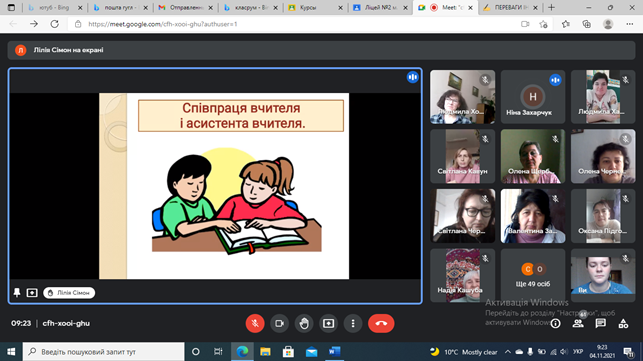Click the Лілія Сімон name label
The height and width of the screenshot is (361, 643).
(69, 292)
